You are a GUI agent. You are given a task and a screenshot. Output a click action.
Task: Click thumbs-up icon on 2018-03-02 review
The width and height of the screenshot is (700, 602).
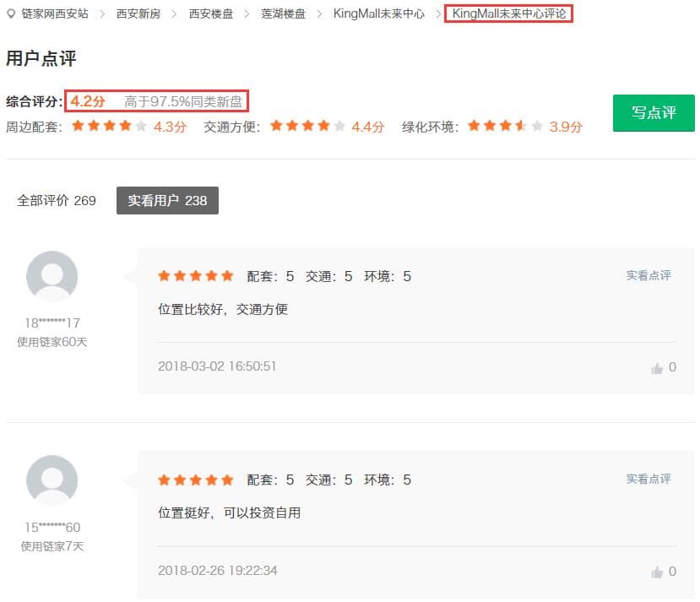point(657,368)
